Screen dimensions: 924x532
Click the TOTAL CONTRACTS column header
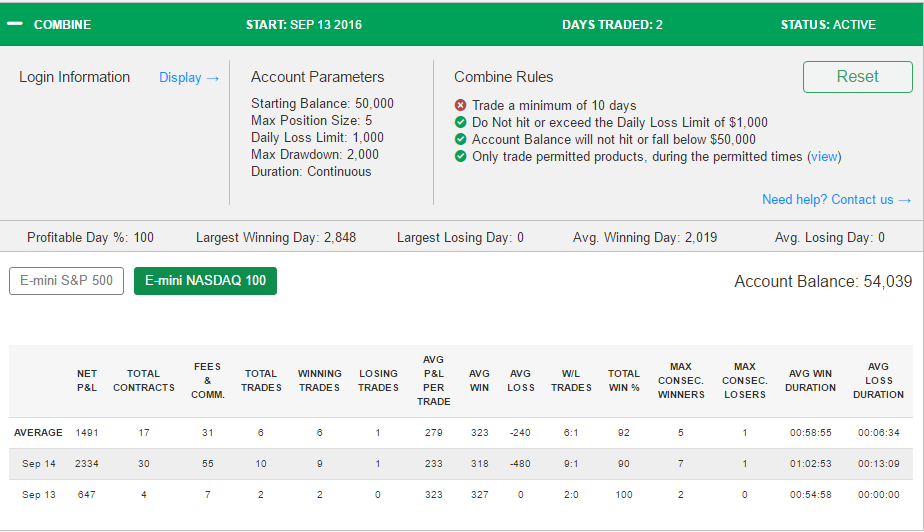pos(144,381)
